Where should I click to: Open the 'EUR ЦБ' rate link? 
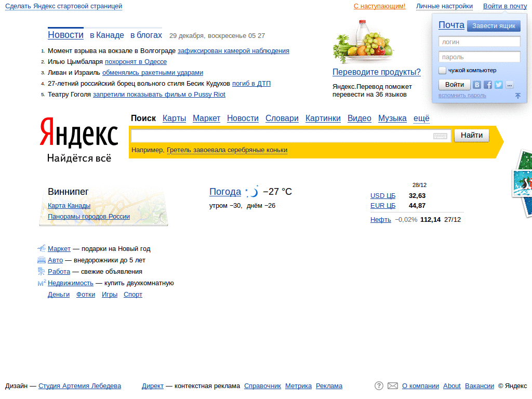[383, 205]
